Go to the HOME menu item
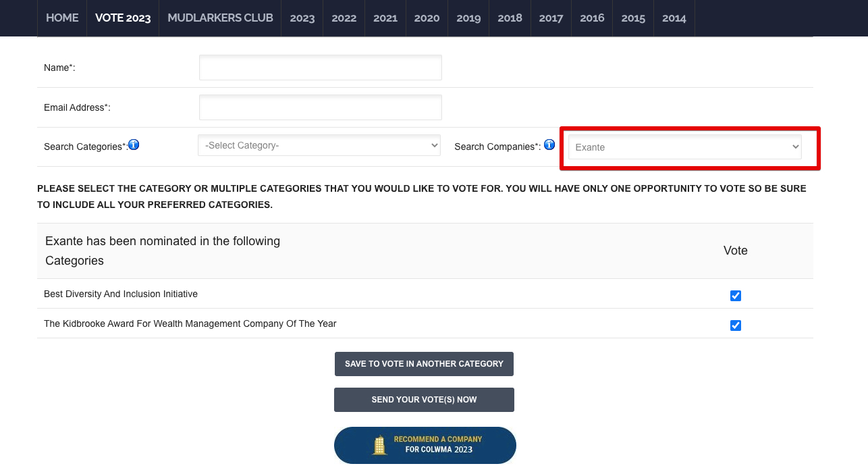This screenshot has height=468, width=868. pyautogui.click(x=62, y=18)
